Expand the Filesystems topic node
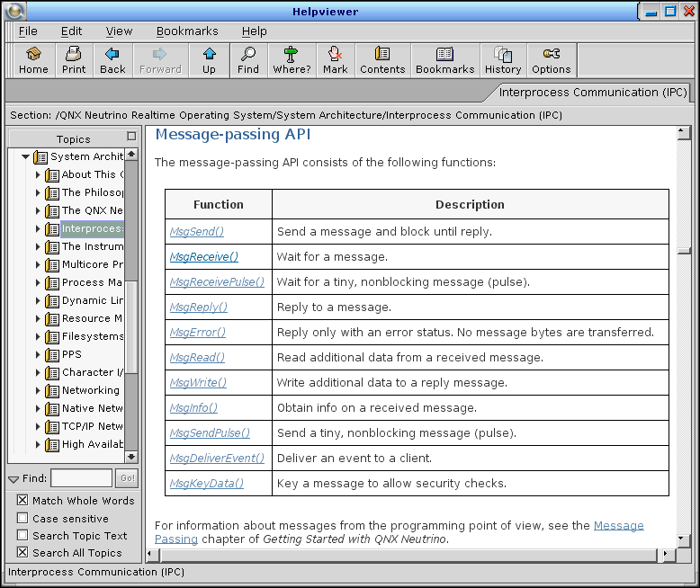Viewport: 700px width, 588px height. coord(38,336)
